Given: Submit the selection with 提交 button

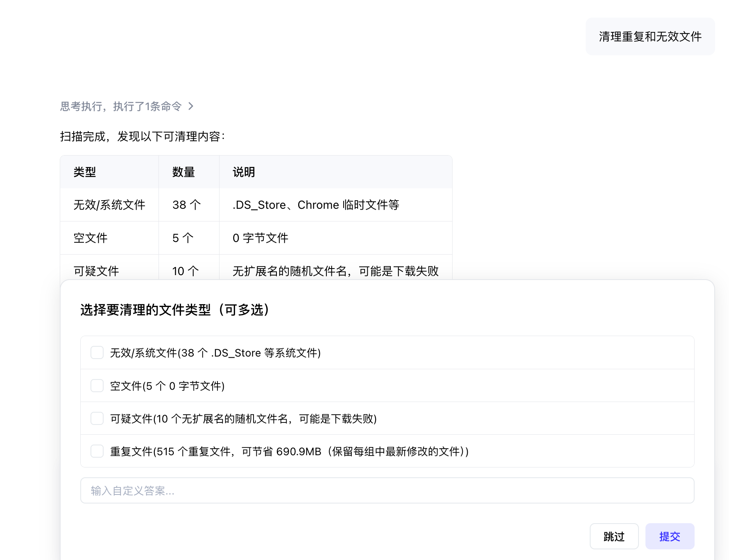Looking at the screenshot, I should pos(670,536).
